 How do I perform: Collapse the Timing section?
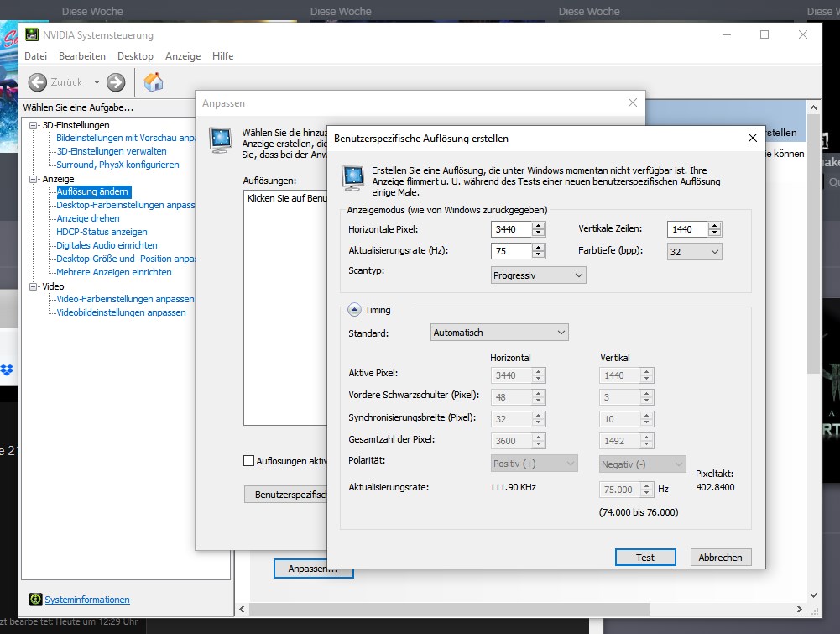pyautogui.click(x=354, y=310)
